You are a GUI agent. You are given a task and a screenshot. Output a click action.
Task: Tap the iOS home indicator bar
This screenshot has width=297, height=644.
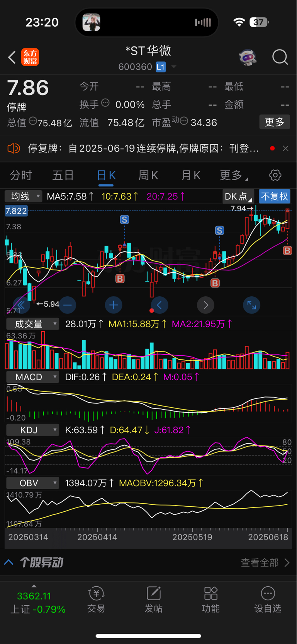(x=148, y=636)
